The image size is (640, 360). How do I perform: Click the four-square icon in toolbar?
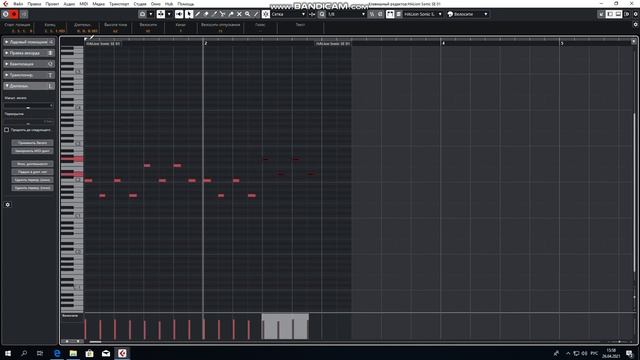[161, 14]
